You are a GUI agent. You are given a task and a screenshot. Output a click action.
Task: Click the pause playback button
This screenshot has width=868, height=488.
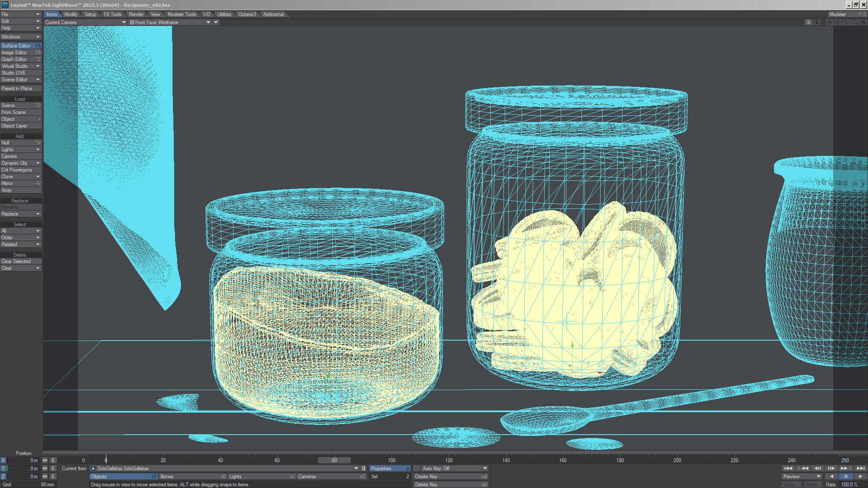846,477
